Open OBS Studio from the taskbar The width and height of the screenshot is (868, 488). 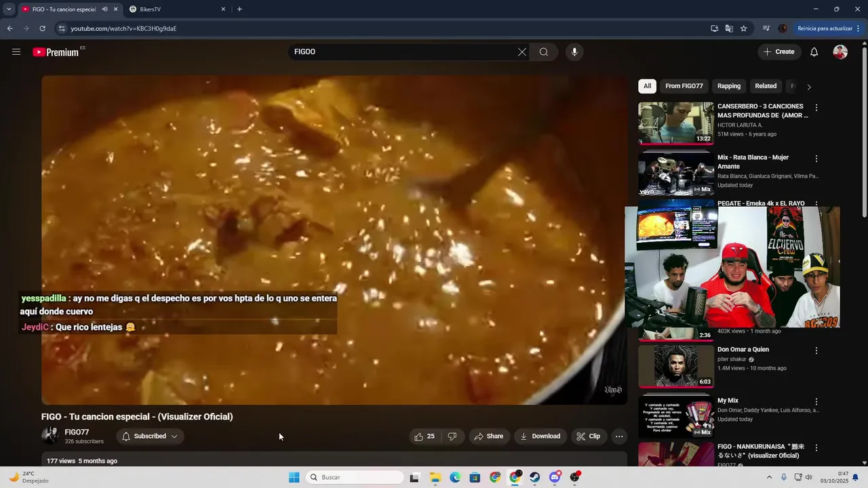pyautogui.click(x=575, y=477)
